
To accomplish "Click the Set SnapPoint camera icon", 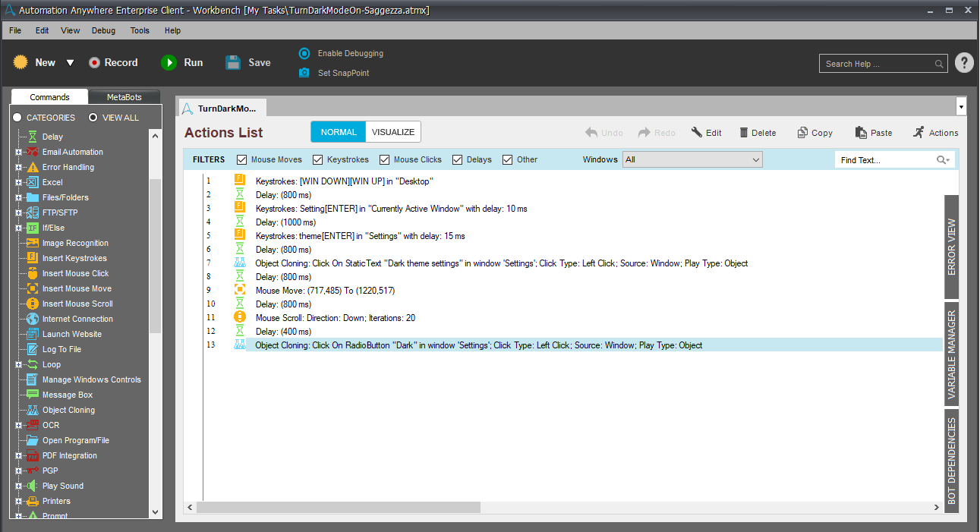I will tap(304, 73).
